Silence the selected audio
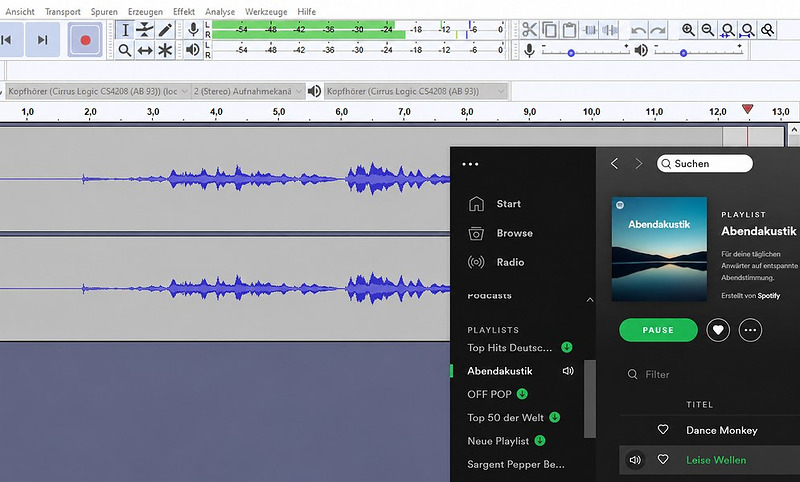800x482 pixels. tap(610, 30)
